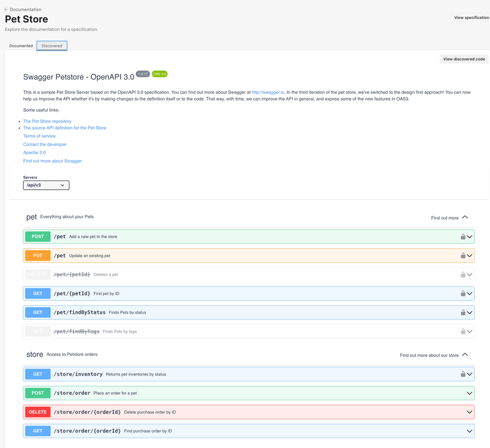
Task: Click the View specification button
Action: pyautogui.click(x=471, y=18)
